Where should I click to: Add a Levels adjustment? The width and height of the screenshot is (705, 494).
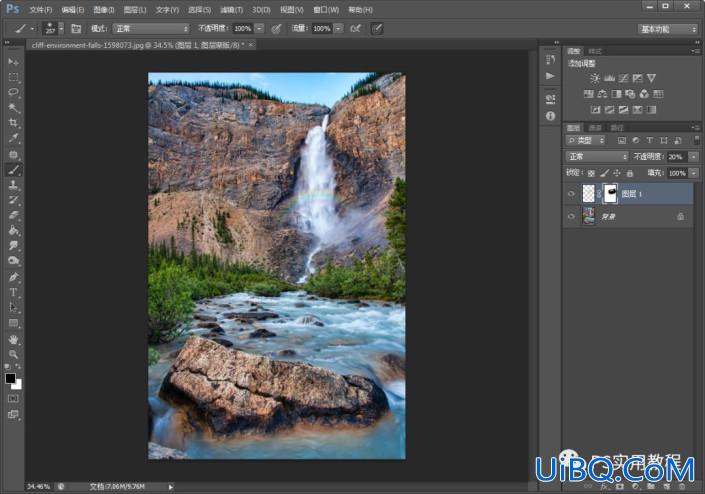[609, 78]
